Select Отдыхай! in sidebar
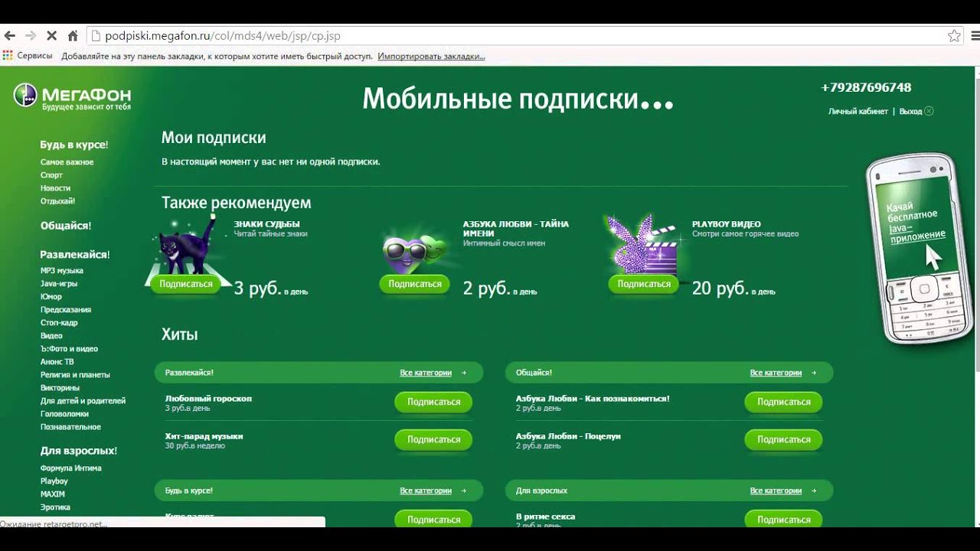 point(57,201)
